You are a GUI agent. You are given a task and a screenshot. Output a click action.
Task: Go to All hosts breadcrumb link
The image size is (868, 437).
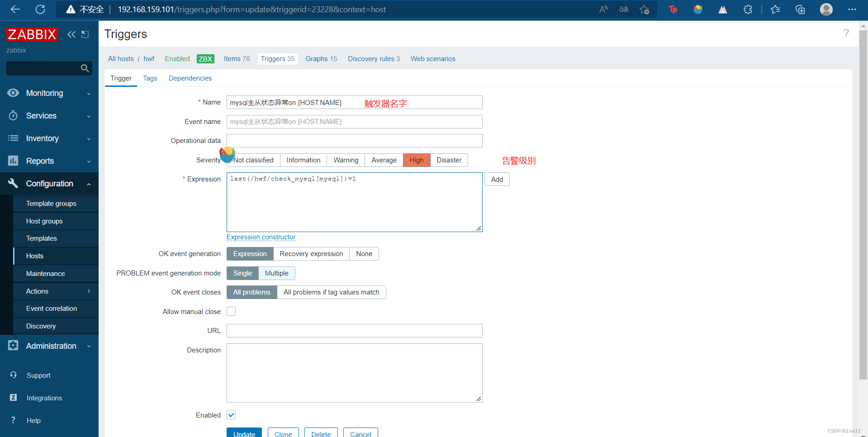(121, 59)
